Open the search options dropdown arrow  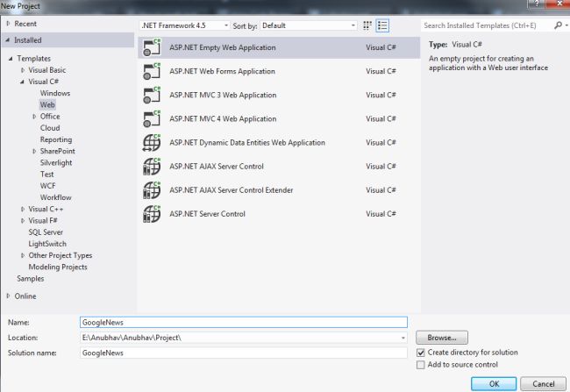click(x=566, y=25)
